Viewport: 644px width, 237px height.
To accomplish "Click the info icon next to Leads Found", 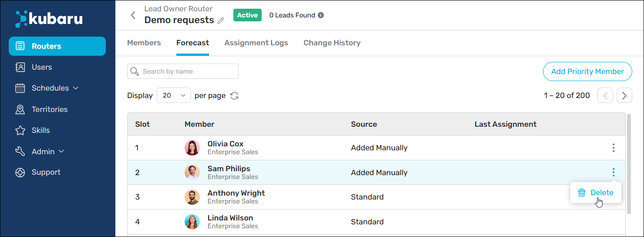I will pyautogui.click(x=321, y=15).
